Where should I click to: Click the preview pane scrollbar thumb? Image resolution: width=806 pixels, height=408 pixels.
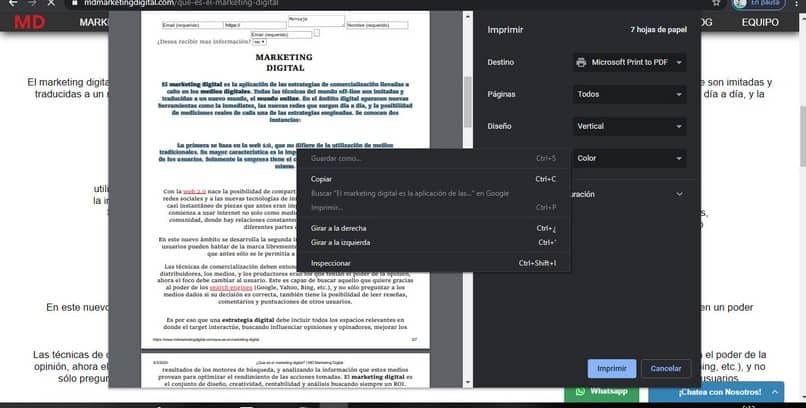pos(467,102)
